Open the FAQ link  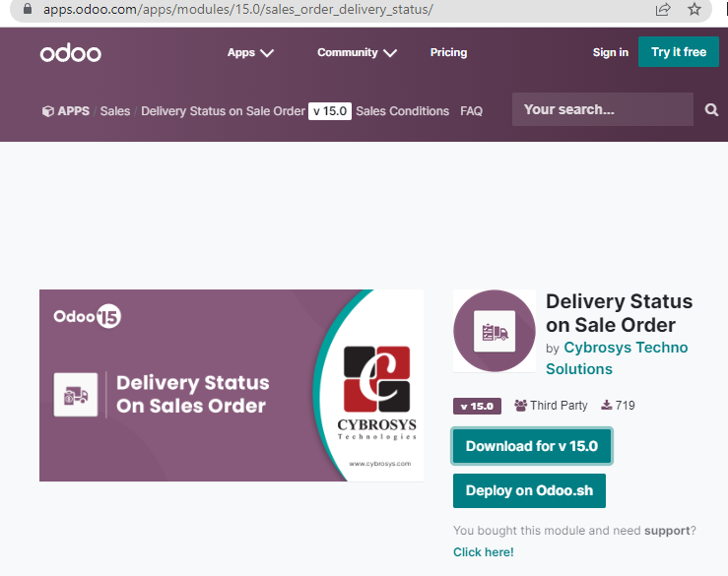pyautogui.click(x=471, y=111)
